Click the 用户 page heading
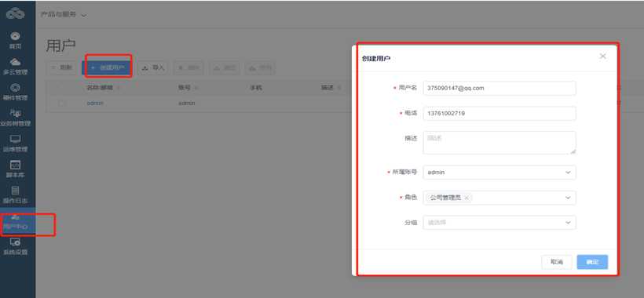This screenshot has height=298, width=644. 60,46
